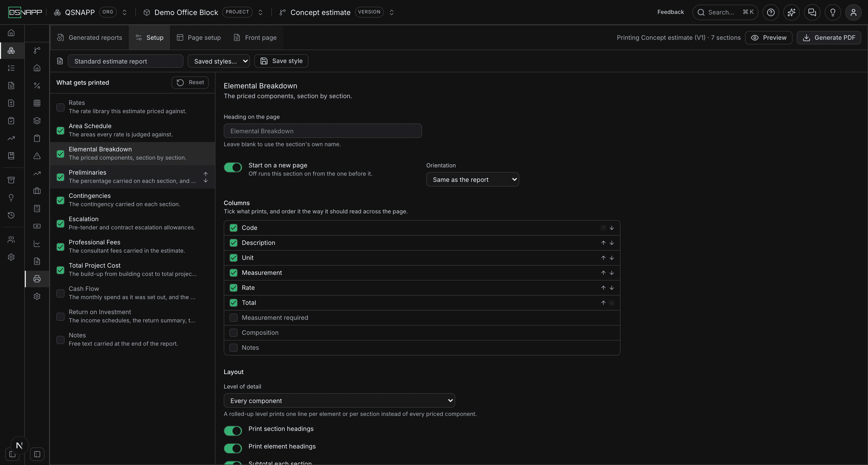Click the QSNAPP logo
868x465 pixels.
(25, 12)
